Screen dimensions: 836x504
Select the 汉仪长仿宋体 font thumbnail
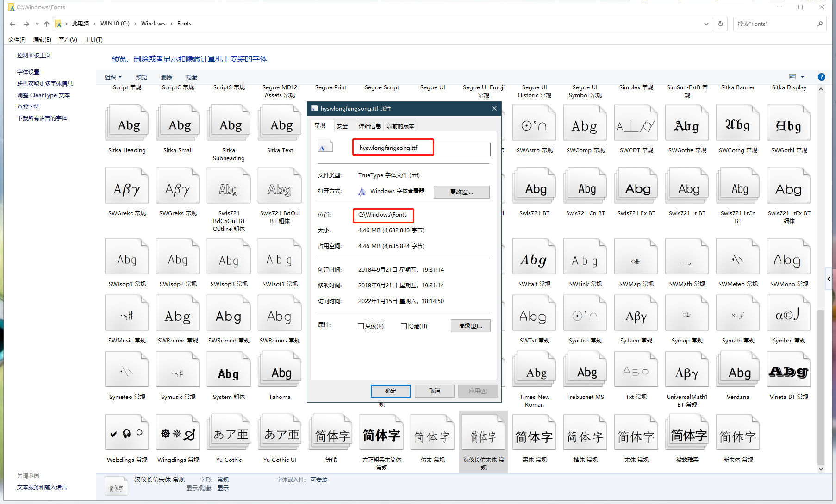483,432
